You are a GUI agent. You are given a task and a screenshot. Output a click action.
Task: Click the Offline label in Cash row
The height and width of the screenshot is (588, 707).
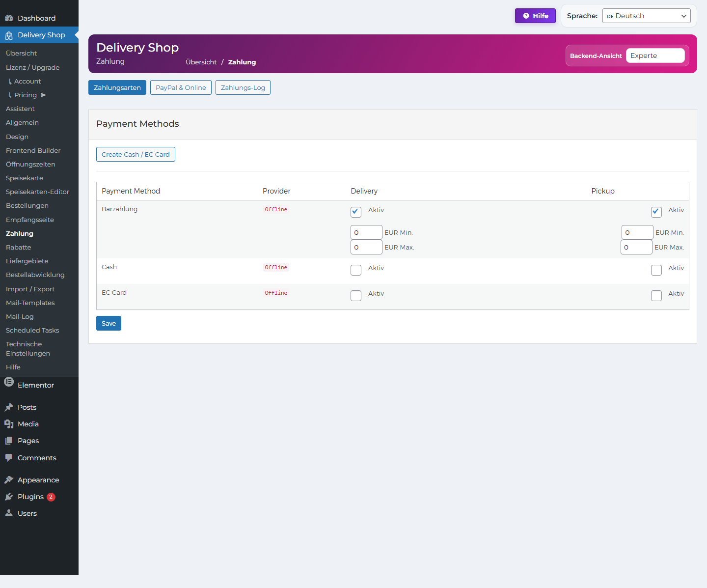276,267
